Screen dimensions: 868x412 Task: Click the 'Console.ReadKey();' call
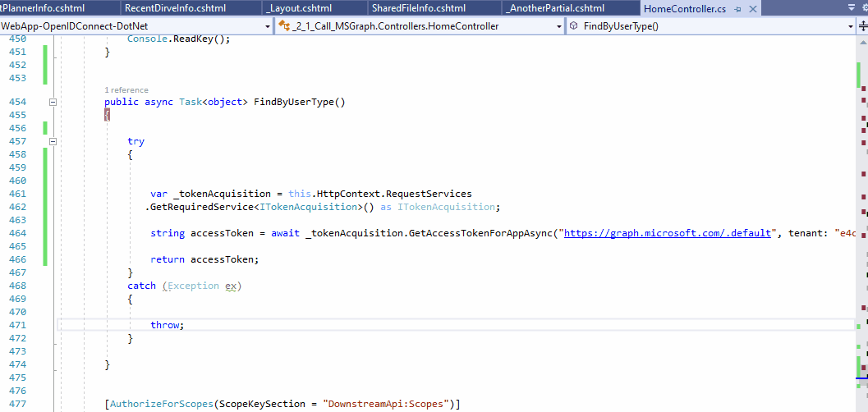178,39
